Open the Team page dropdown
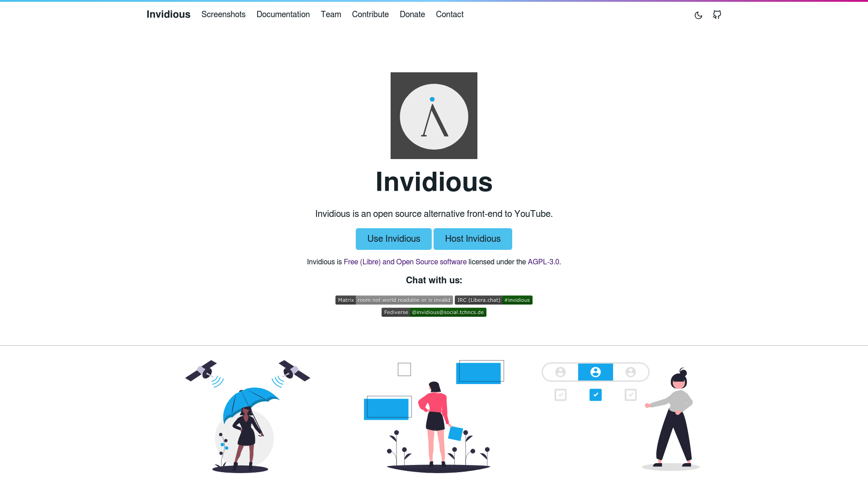Screen dimensions: 868x488 click(330, 14)
